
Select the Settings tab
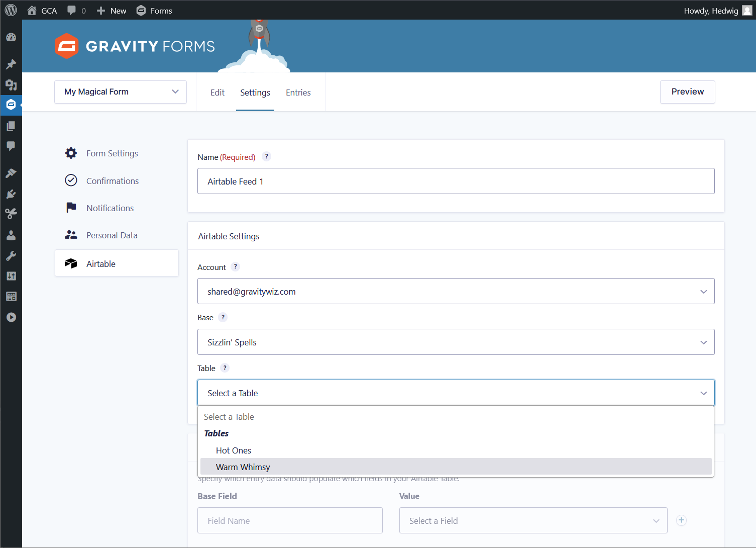(x=255, y=93)
